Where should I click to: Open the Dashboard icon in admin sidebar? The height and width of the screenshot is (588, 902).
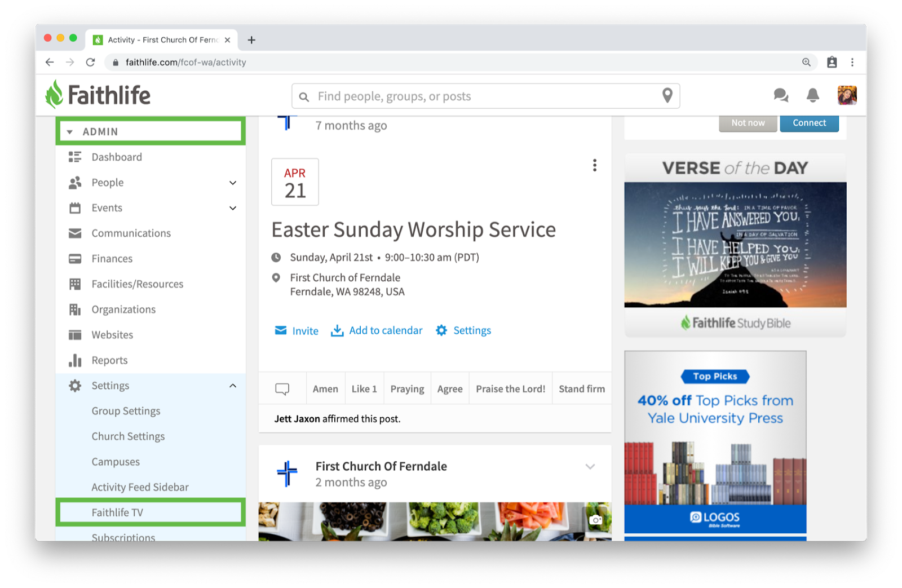pos(75,157)
